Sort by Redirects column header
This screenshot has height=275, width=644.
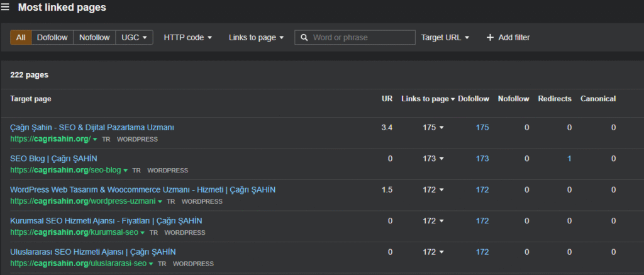(x=555, y=99)
